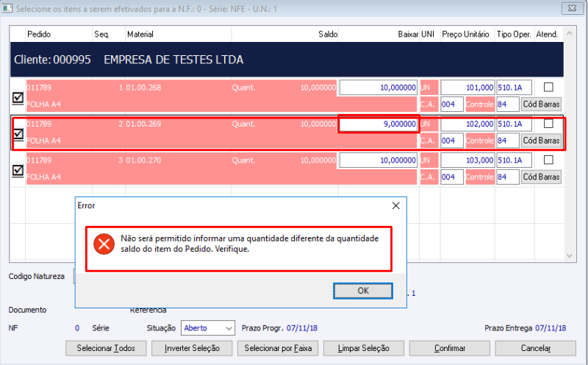Click the Seq. column header

point(101,34)
